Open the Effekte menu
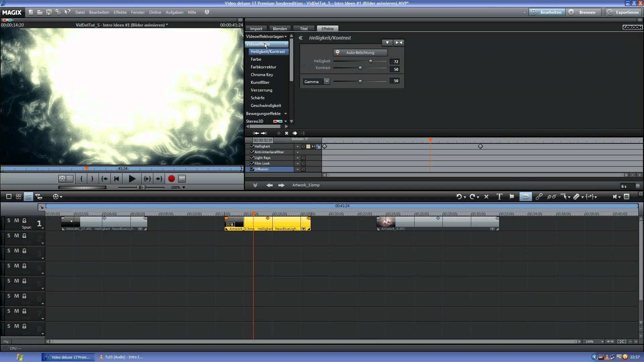The height and width of the screenshot is (362, 644). [120, 12]
